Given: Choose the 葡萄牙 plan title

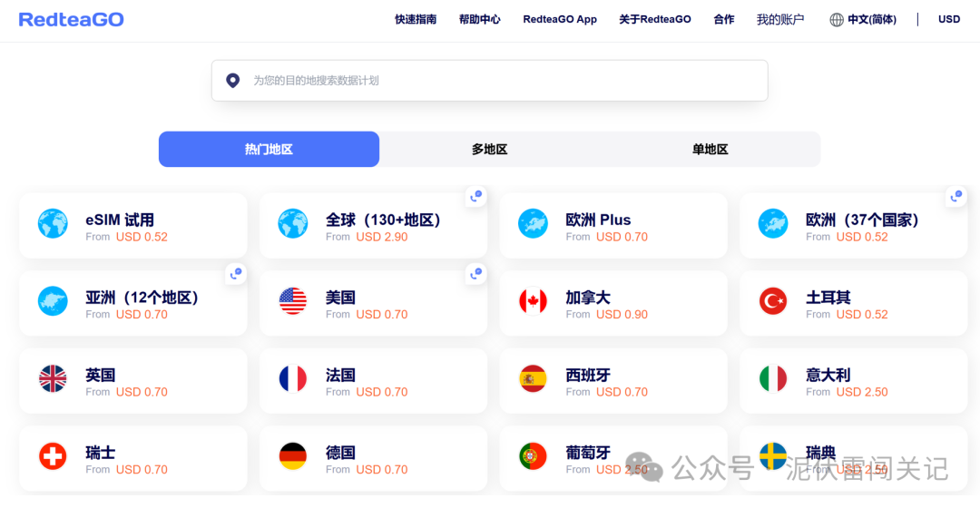Looking at the screenshot, I should pos(588,453).
